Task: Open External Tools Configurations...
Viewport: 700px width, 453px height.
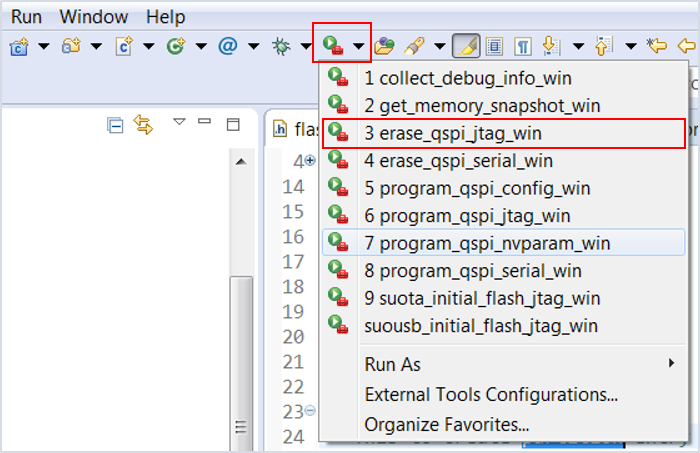Action: click(x=491, y=394)
